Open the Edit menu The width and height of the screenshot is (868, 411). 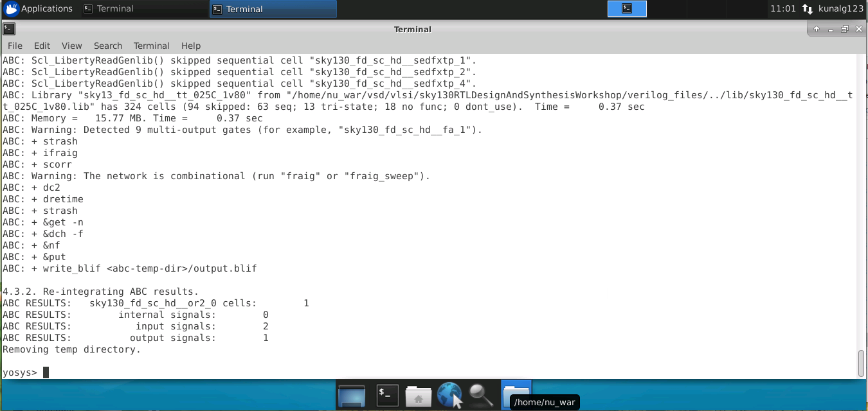41,46
